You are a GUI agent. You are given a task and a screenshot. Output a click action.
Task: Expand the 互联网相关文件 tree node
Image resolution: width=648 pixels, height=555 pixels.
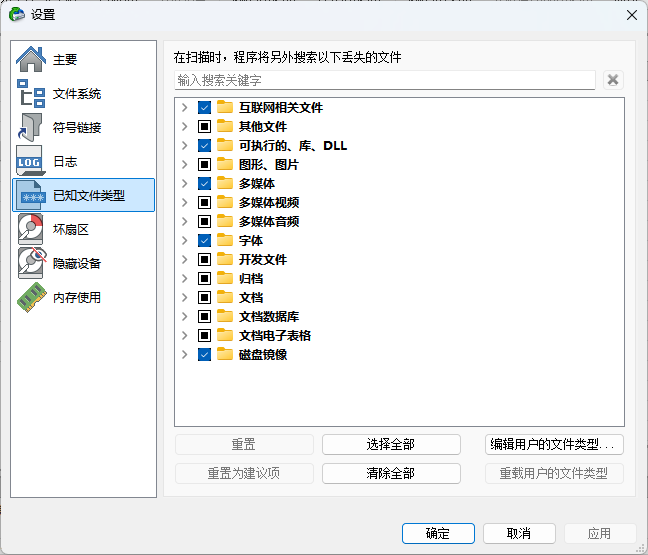pyautogui.click(x=185, y=107)
